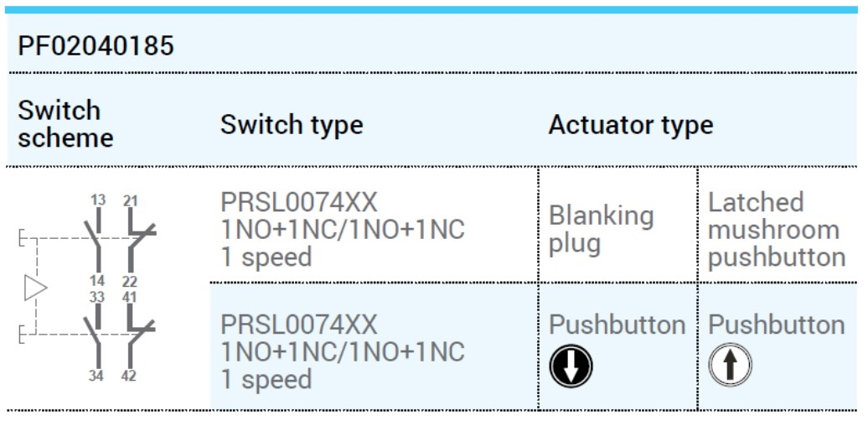The image size is (868, 426).
Task: Click the black down-arrow pushbutton icon
Action: (x=571, y=366)
